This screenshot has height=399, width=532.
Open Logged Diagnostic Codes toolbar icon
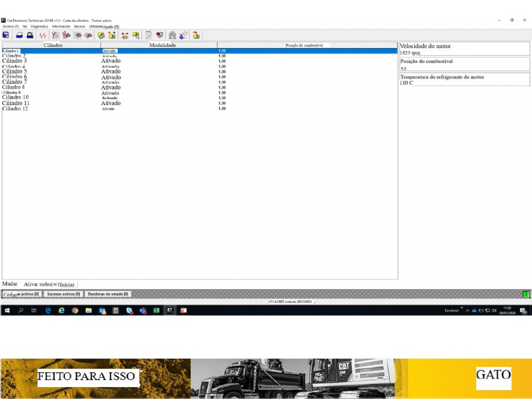tap(67, 35)
